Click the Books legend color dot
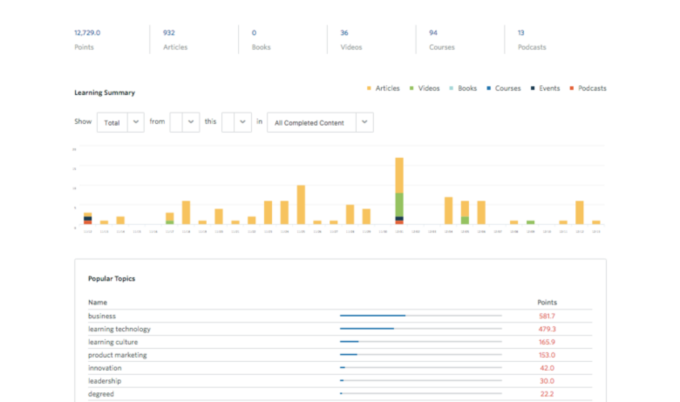 (x=452, y=88)
